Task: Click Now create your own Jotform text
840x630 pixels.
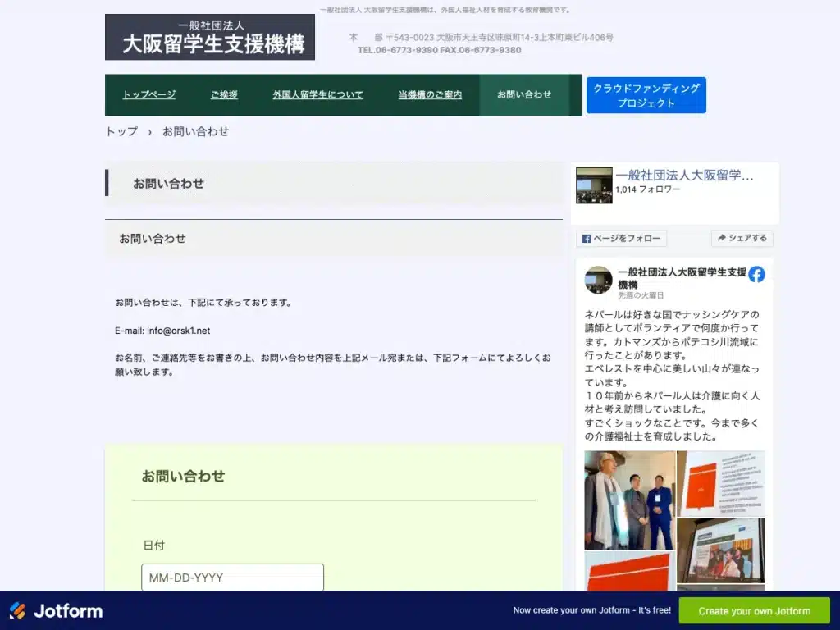Action: coord(591,610)
